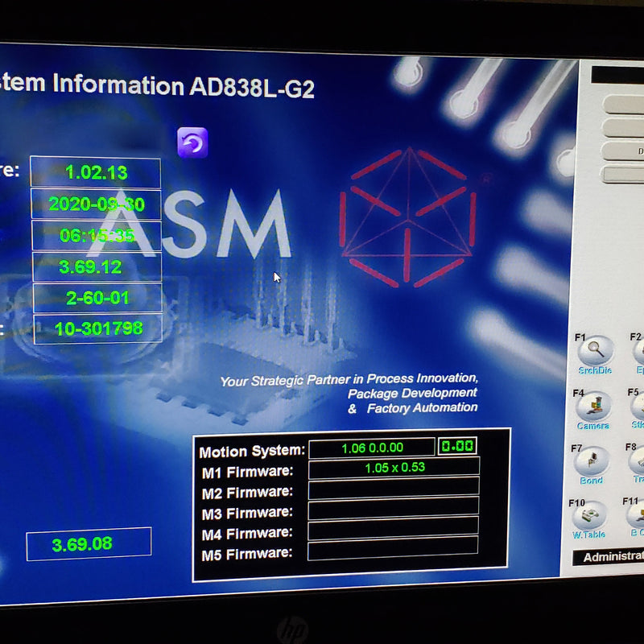Image resolution: width=644 pixels, height=644 pixels.
Task: Select the date value 2020-09-30
Action: tap(96, 204)
